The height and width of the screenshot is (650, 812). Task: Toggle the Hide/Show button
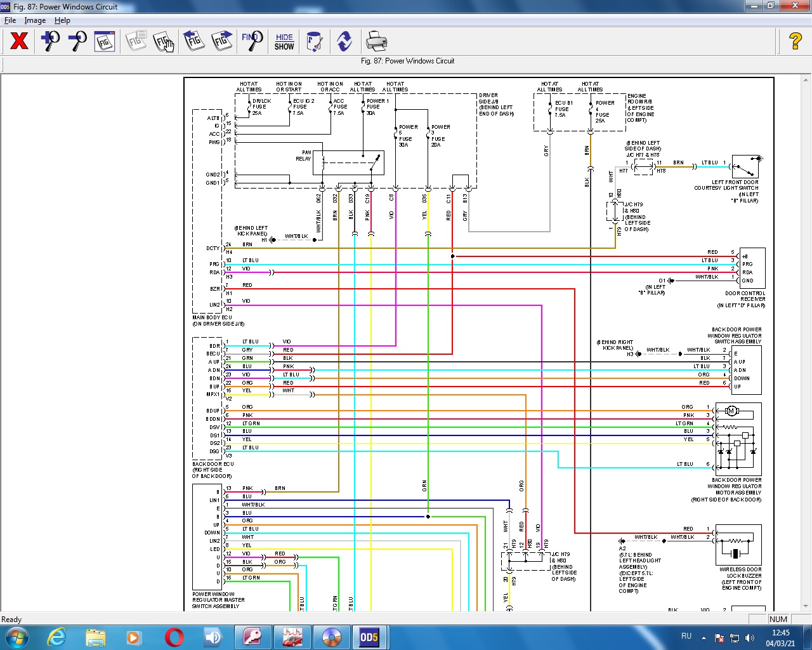tap(284, 41)
